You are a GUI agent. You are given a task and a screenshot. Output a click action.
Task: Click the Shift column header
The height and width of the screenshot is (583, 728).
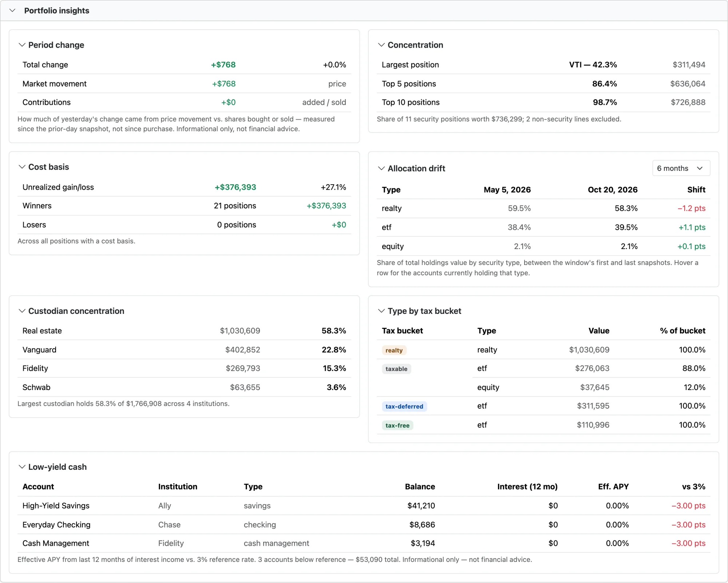click(x=696, y=190)
